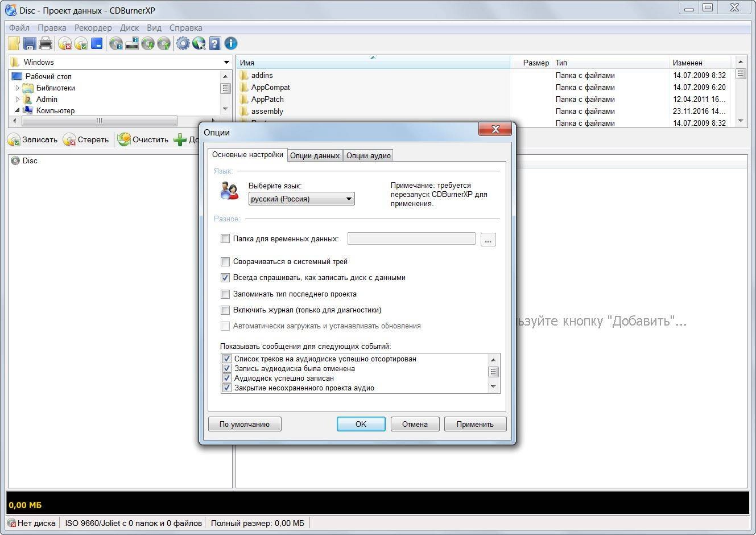
Task: Click the temporary data folder path field
Action: 411,238
